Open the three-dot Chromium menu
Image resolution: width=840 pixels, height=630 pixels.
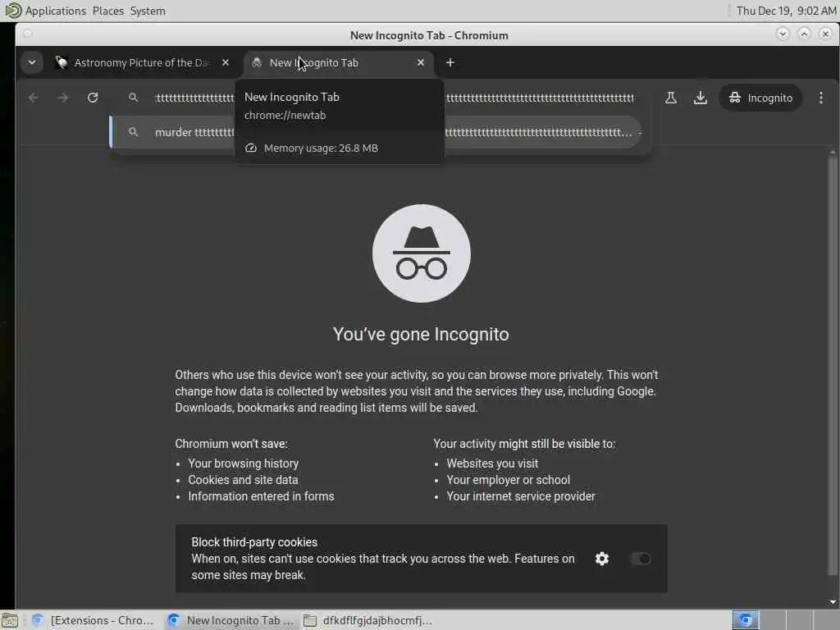coord(820,98)
